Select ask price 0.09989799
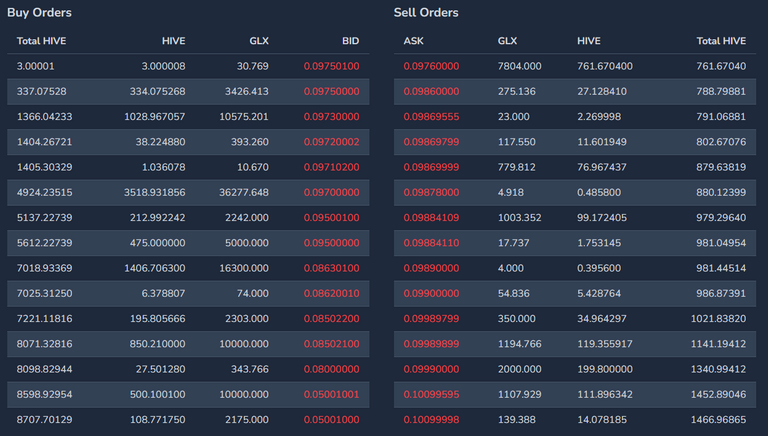 pos(432,318)
